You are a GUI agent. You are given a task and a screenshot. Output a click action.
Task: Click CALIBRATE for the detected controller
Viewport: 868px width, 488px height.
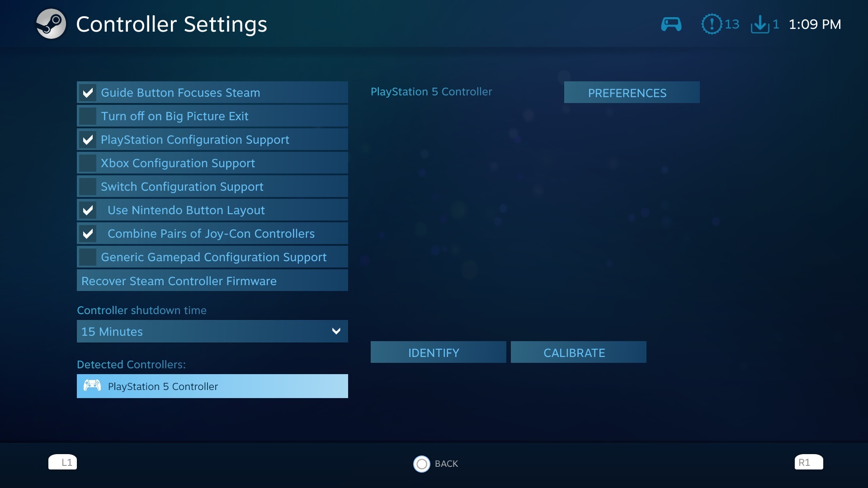[x=574, y=352]
